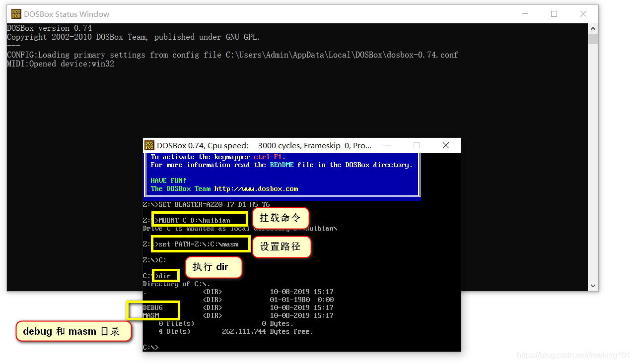This screenshot has height=364, width=634.
Task: Minimize the DOSBox Status Window
Action: 525,14
